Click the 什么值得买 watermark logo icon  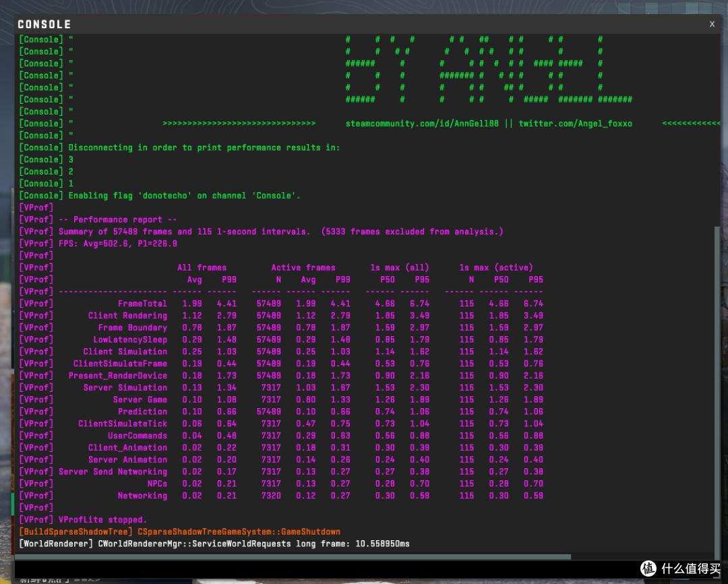(x=648, y=569)
